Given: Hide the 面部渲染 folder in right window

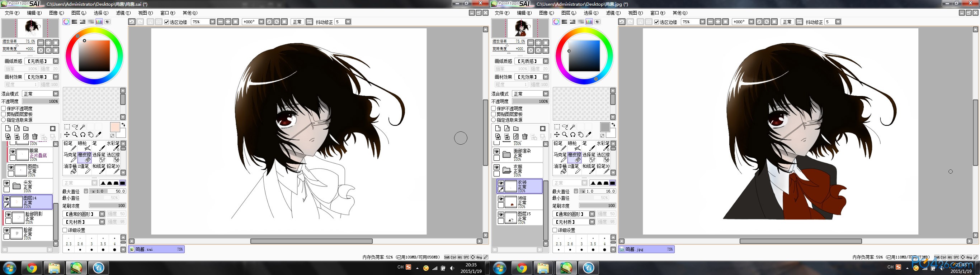Looking at the screenshot, I should click(x=496, y=151).
